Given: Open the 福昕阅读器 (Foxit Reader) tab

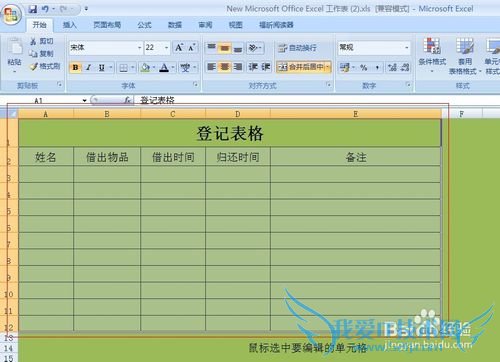Looking at the screenshot, I should click(276, 25).
